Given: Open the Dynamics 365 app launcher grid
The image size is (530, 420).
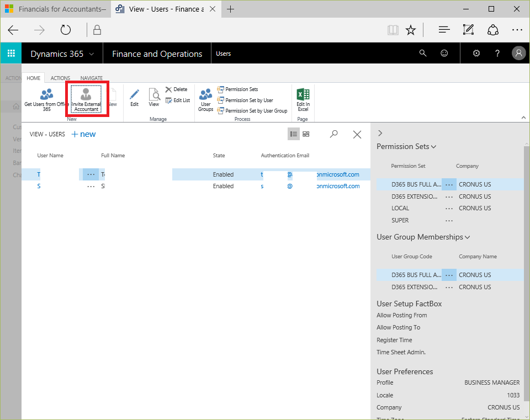Looking at the screenshot, I should 11,53.
